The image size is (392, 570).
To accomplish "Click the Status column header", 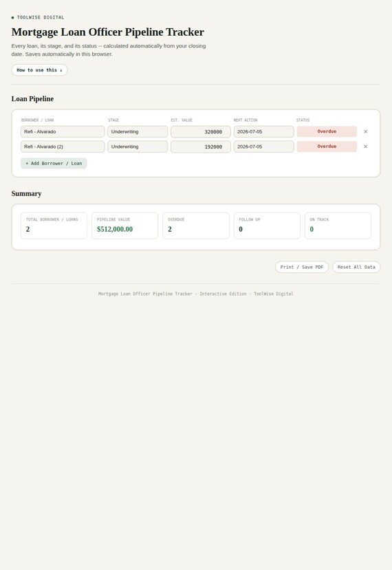I will (x=303, y=120).
